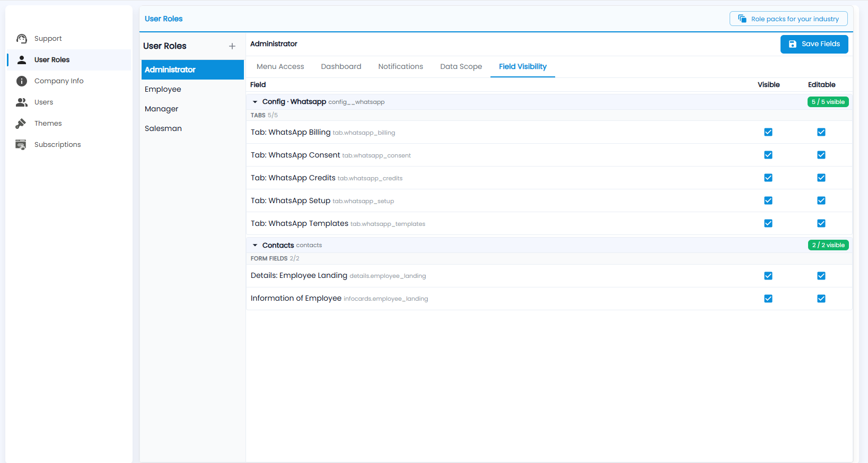
Task: Toggle Visible for Details: Employee Landing
Action: tap(768, 276)
